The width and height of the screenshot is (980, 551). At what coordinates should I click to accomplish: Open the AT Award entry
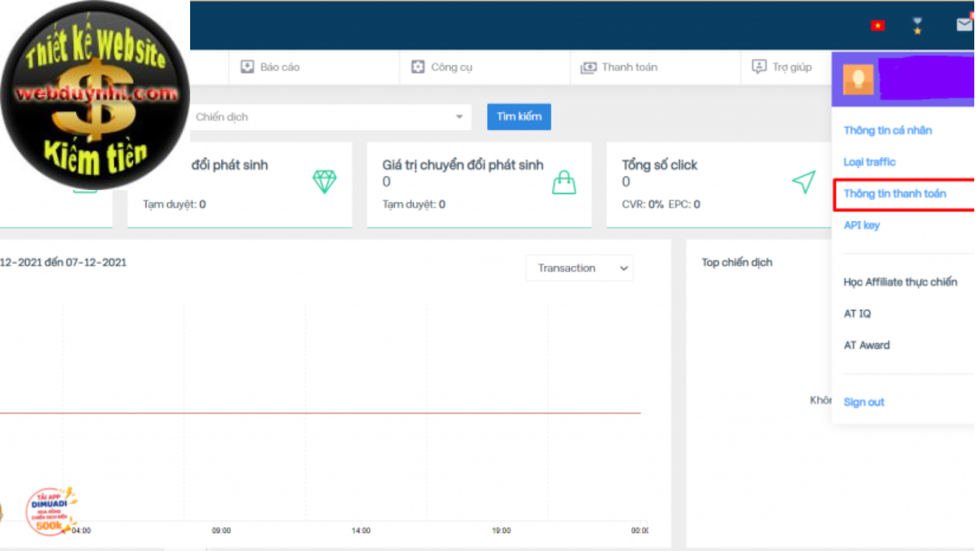tap(867, 345)
